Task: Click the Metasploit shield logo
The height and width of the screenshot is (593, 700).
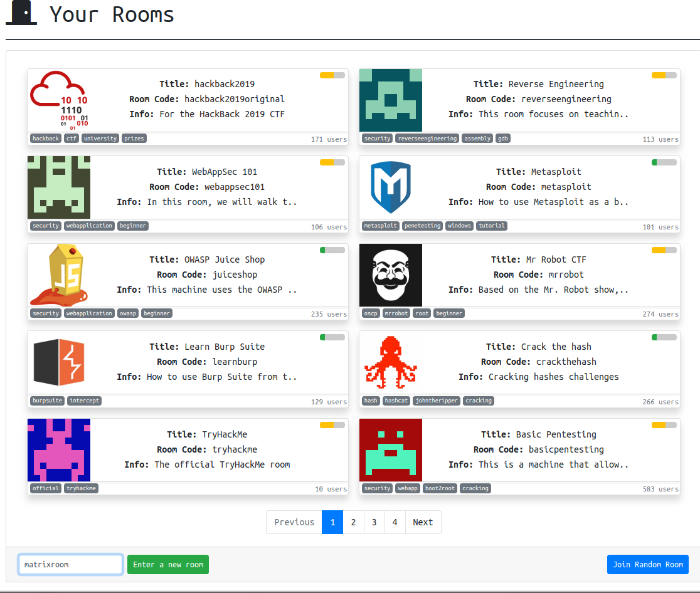Action: point(391,187)
